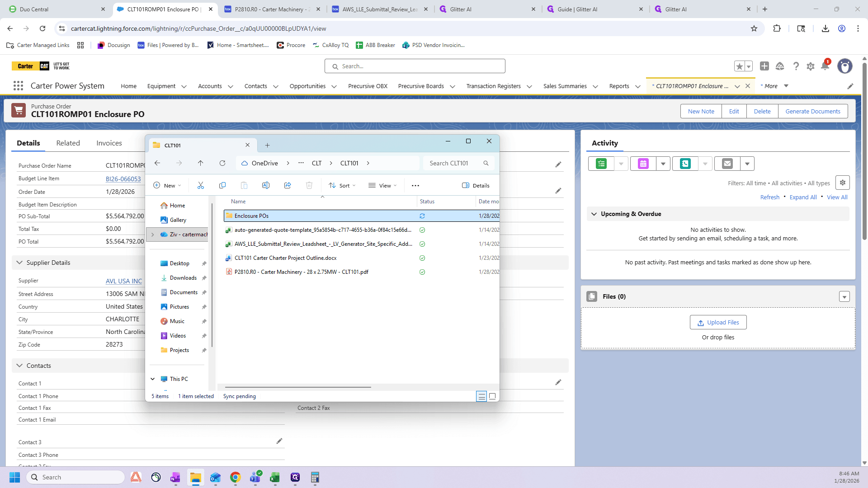The width and height of the screenshot is (868, 488).
Task: Click the Salesforce global Search field
Action: 415,66
